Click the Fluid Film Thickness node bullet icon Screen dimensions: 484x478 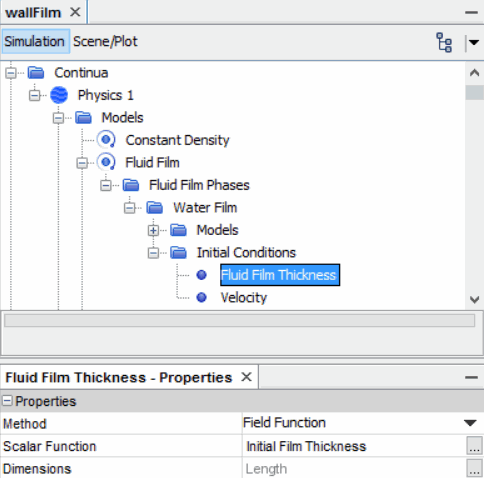click(201, 275)
